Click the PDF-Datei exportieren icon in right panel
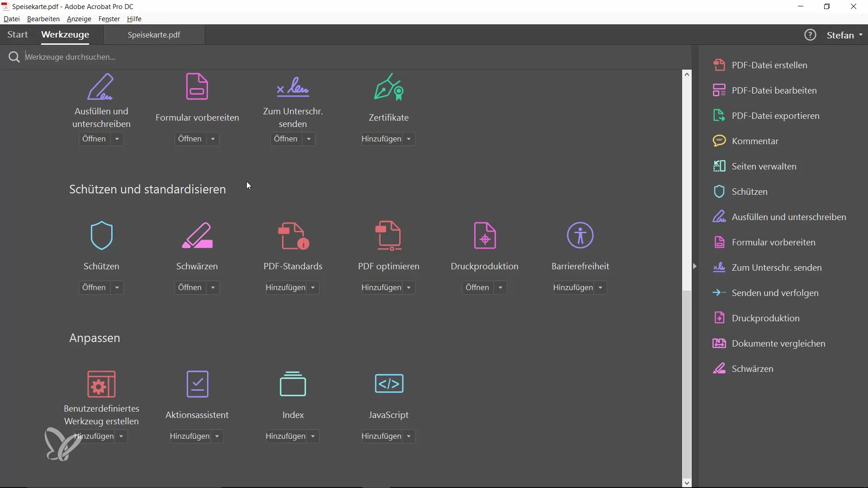868x488 pixels. click(x=719, y=116)
